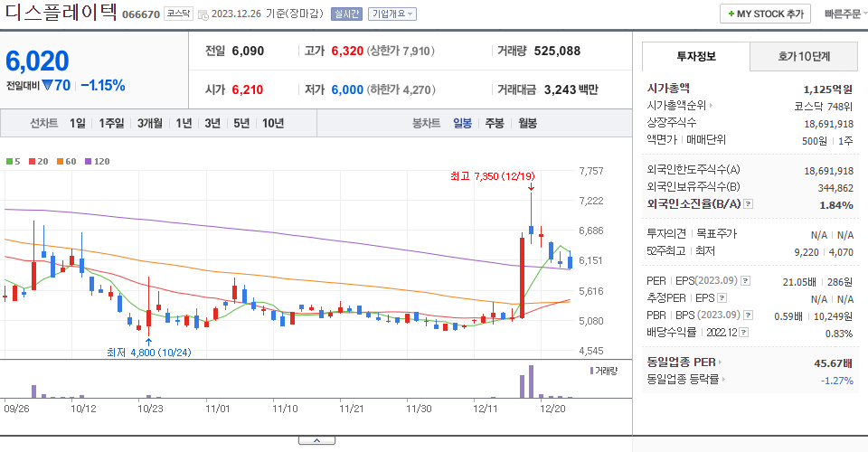Click the 전일 value 6,090
This screenshot has height=452, width=868.
[248, 51]
